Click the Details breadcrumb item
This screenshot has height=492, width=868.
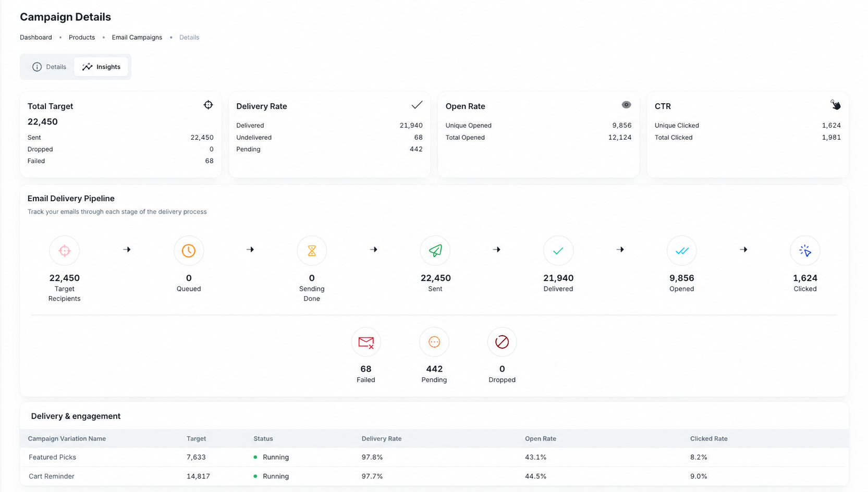click(x=189, y=38)
